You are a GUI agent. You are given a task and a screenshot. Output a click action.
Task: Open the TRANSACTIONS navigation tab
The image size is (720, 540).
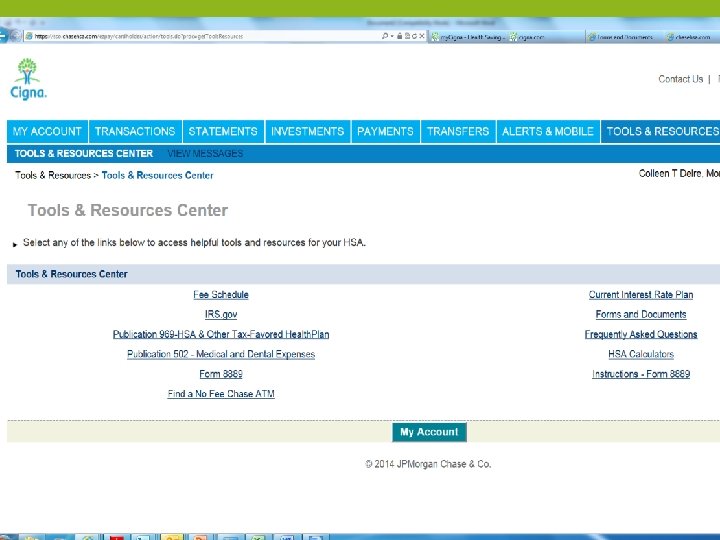[x=135, y=131]
